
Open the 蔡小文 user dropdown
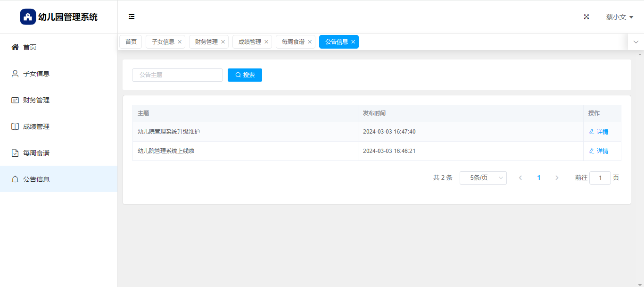[x=619, y=17]
